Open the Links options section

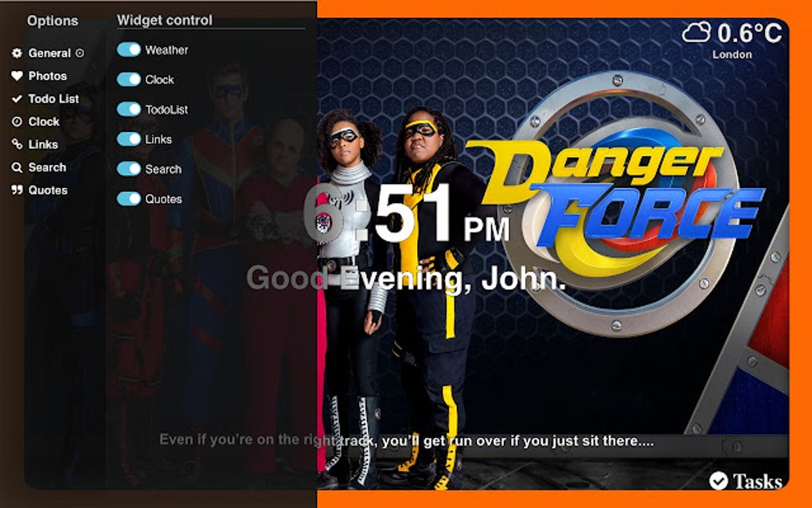click(43, 144)
